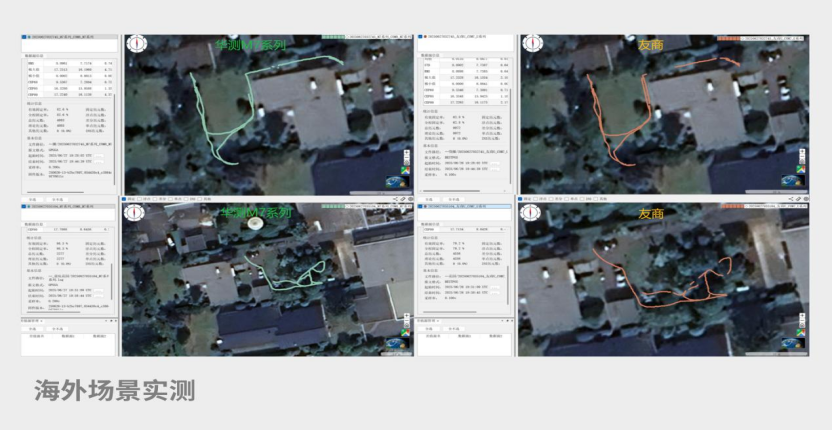Click green legend bar on lower 华测M7系列 map
The image size is (832, 430).
[x=332, y=205]
